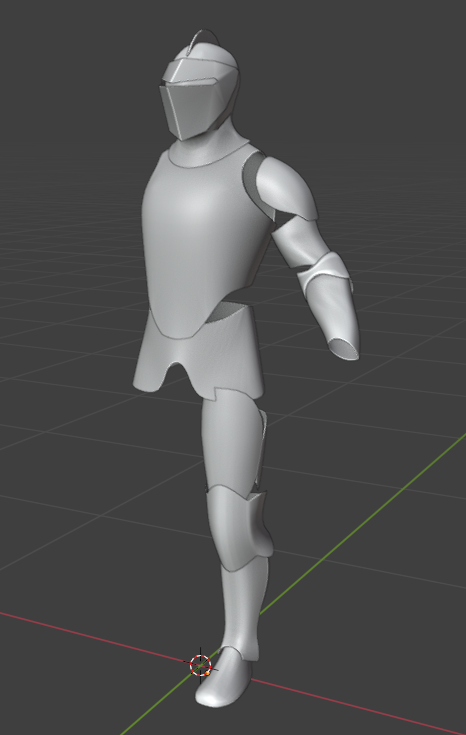Click the 3D cursor at the origin

click(201, 665)
